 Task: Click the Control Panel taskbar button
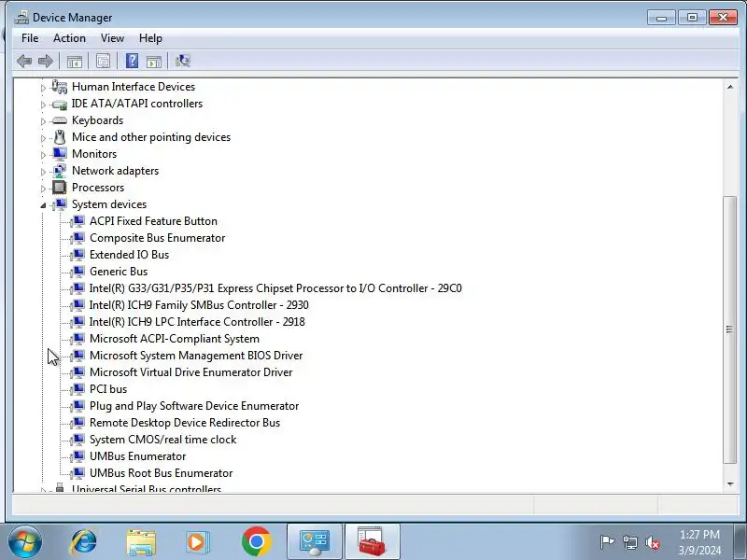point(315,542)
